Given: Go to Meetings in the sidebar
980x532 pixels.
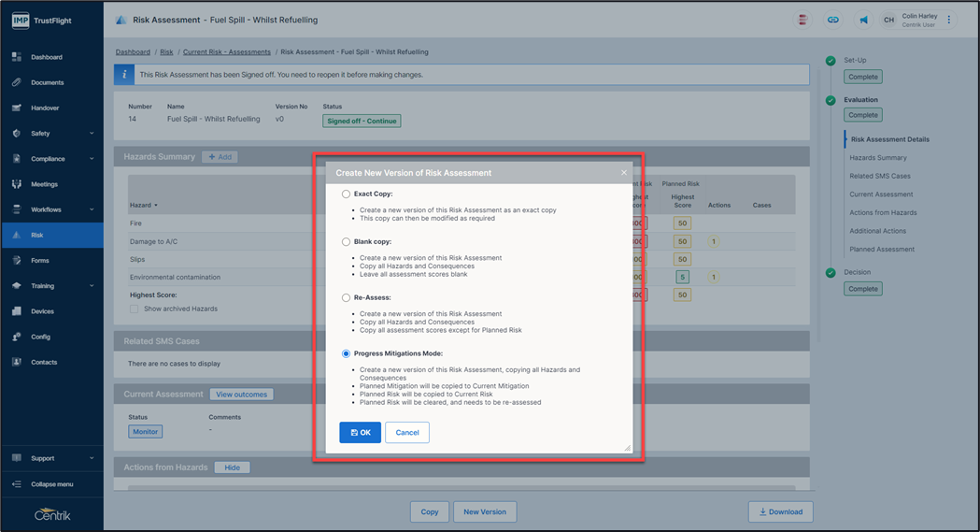Looking at the screenshot, I should click(44, 184).
